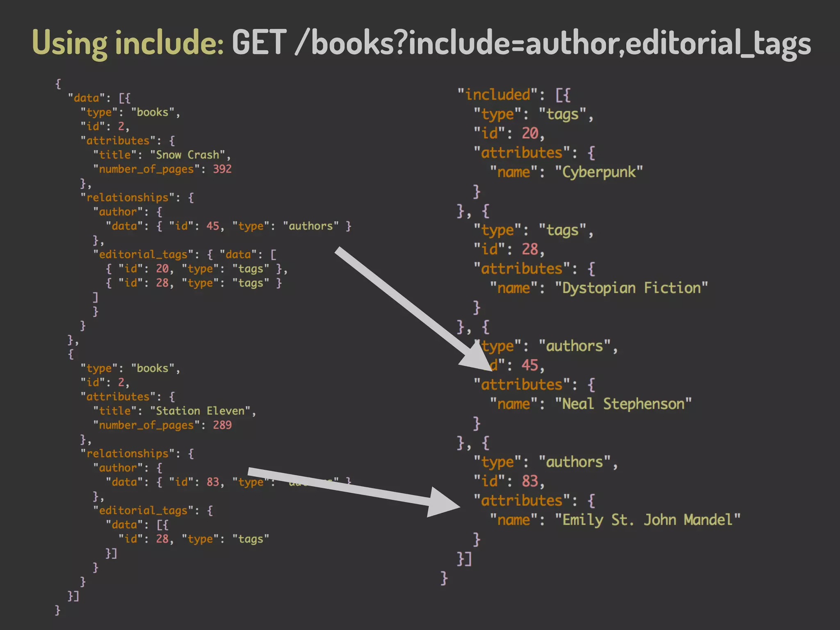Select the "name": "Neal Stephenson" line
Image resolution: width=840 pixels, height=630 pixels.
591,404
